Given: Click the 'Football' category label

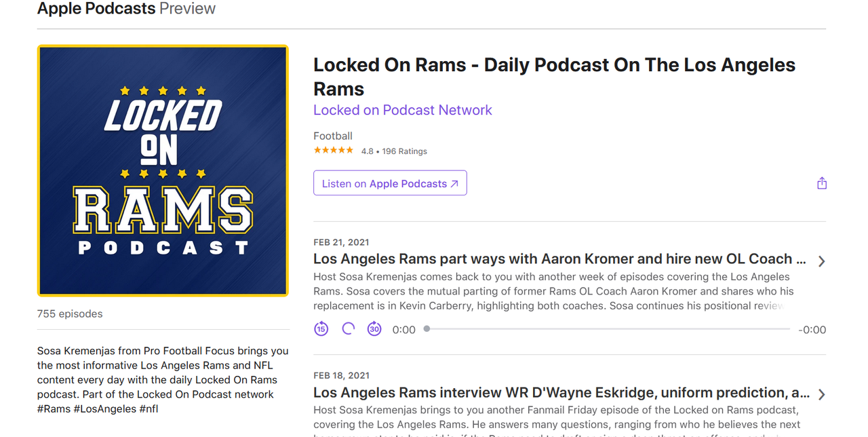Looking at the screenshot, I should 333,136.
